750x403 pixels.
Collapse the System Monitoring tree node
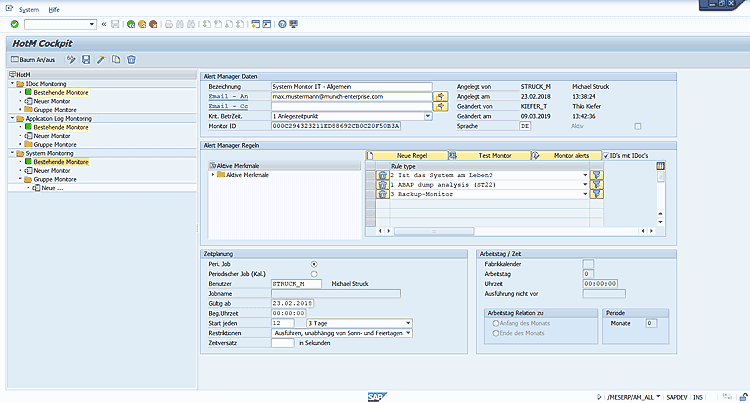12,153
